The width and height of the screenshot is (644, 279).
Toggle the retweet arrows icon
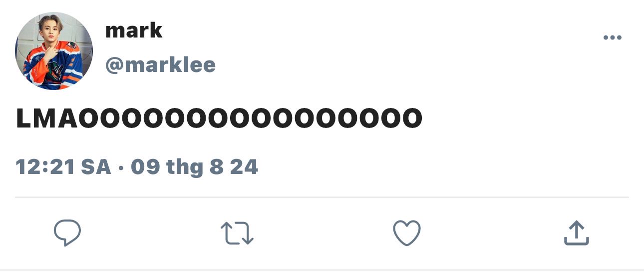pyautogui.click(x=237, y=233)
